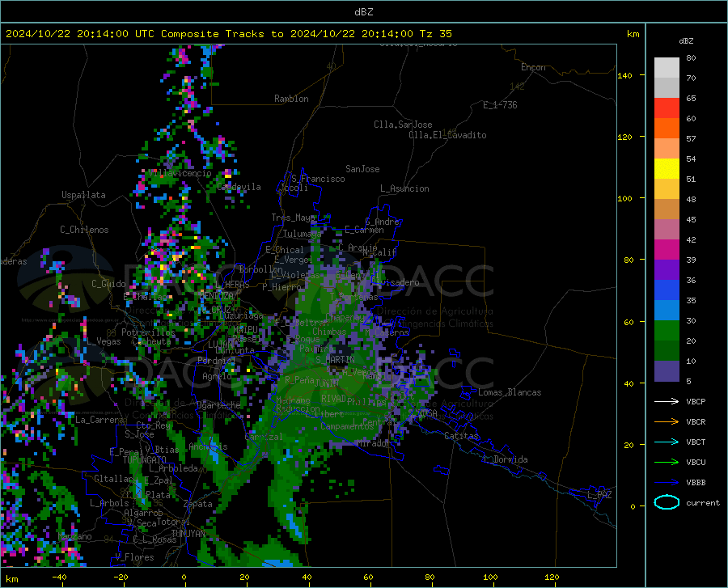
Task: Click the V_Flores place label
Action: (134, 557)
